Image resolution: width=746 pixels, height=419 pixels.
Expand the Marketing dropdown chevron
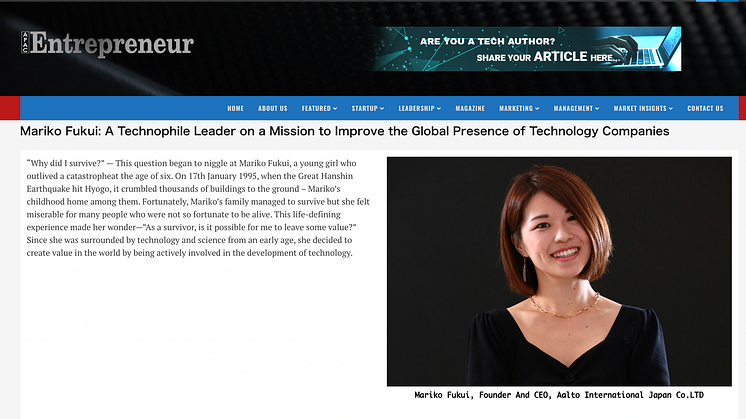pyautogui.click(x=537, y=108)
